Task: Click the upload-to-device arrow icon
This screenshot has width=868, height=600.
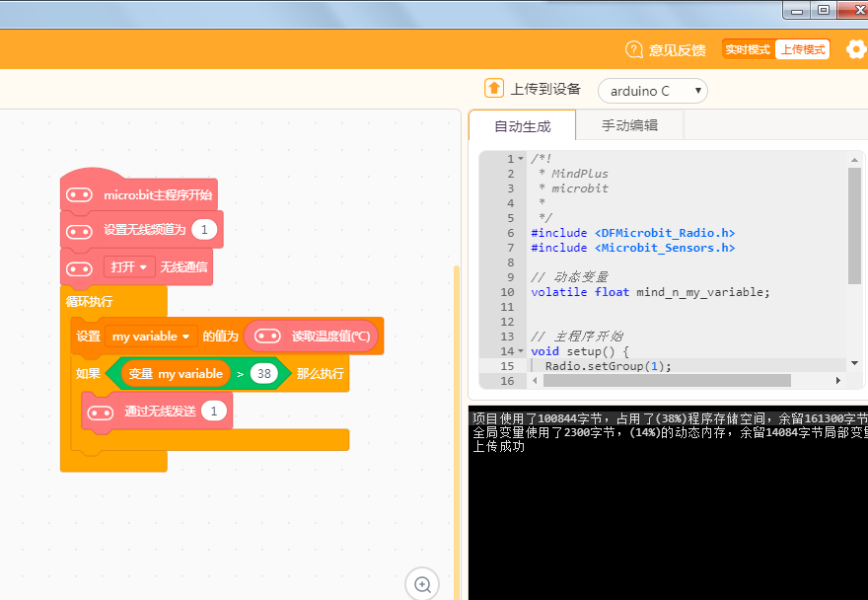Action: [494, 88]
